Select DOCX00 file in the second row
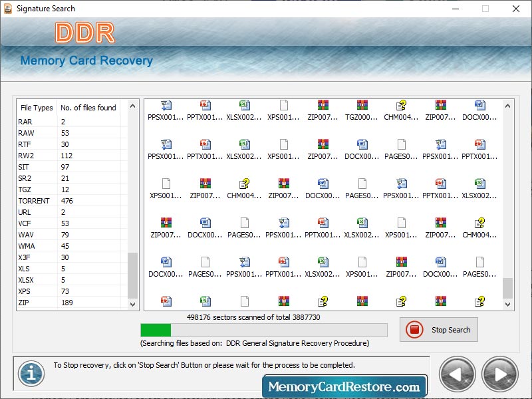Image resolution: width=532 pixels, height=399 pixels. (362, 150)
